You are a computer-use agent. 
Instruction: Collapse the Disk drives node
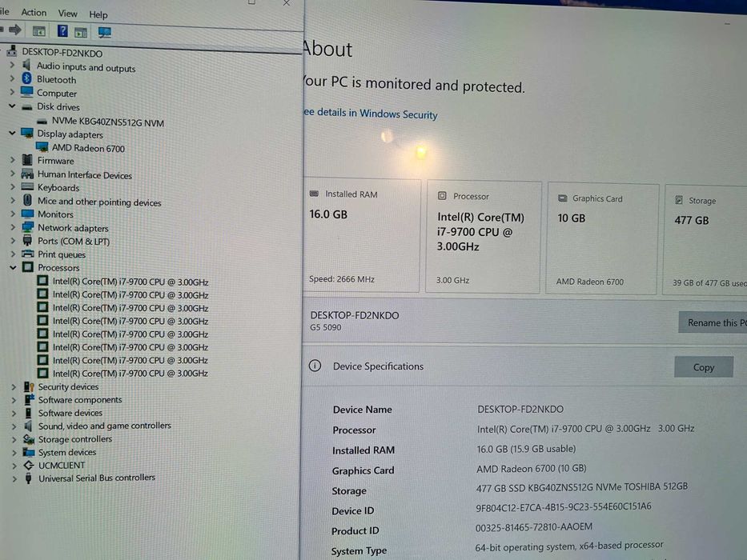point(12,106)
